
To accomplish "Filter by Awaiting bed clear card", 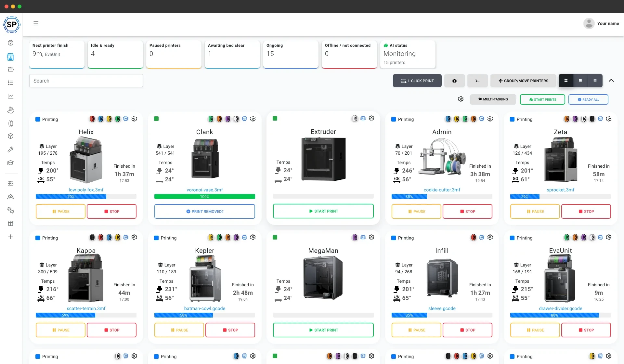I will pyautogui.click(x=232, y=54).
